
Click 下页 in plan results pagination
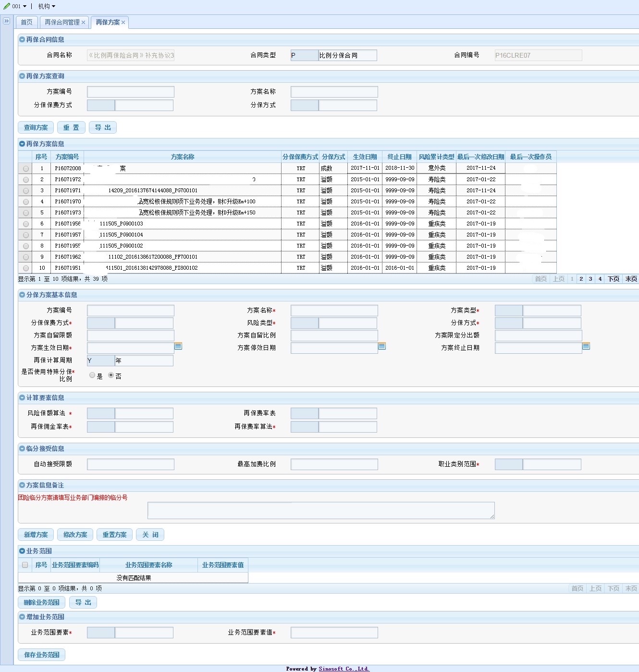(x=614, y=279)
